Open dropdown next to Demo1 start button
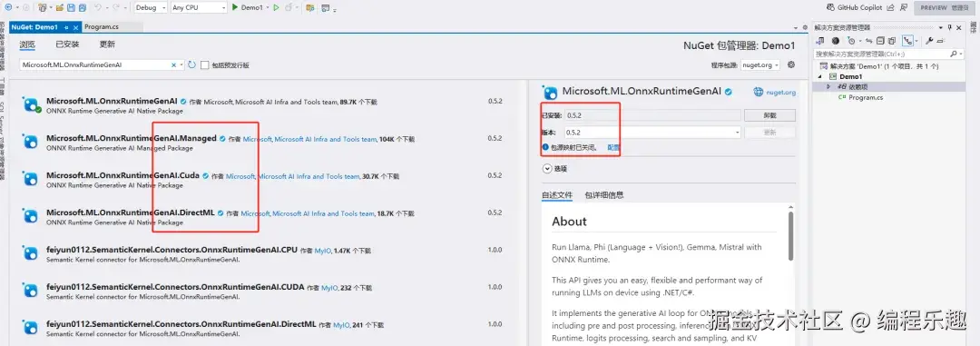The width and height of the screenshot is (980, 346). (x=268, y=7)
